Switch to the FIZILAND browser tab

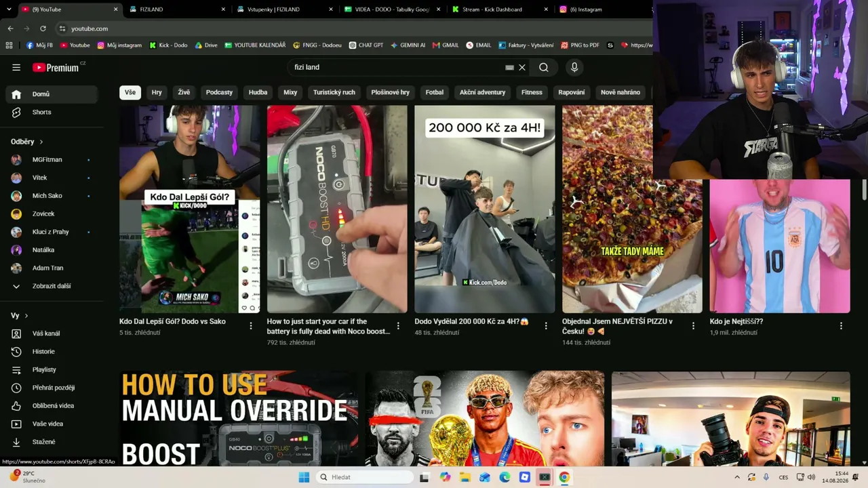178,9
